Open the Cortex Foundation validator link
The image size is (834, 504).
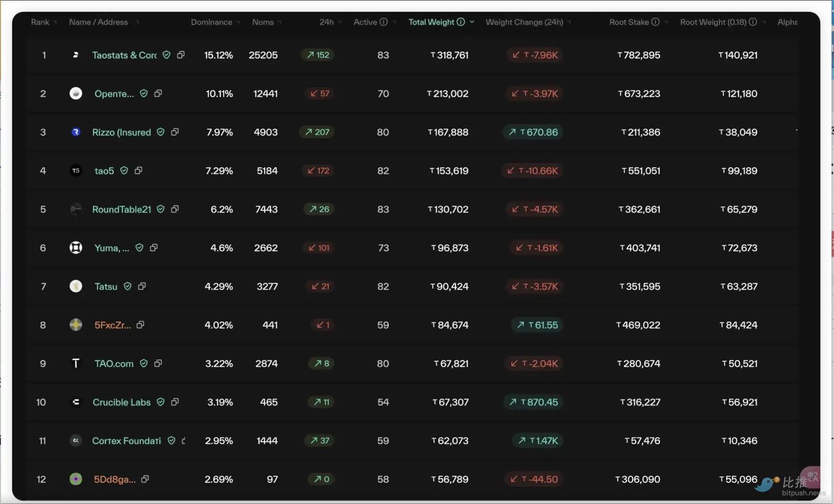point(126,441)
